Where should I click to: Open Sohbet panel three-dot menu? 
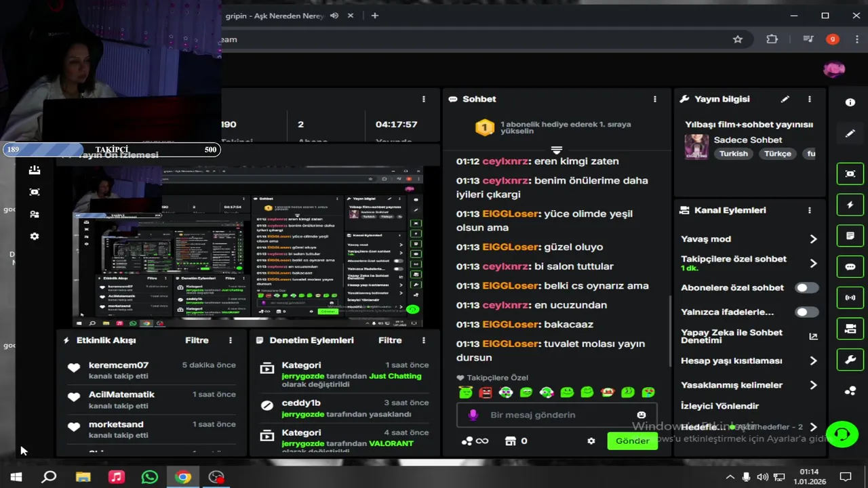pos(654,99)
